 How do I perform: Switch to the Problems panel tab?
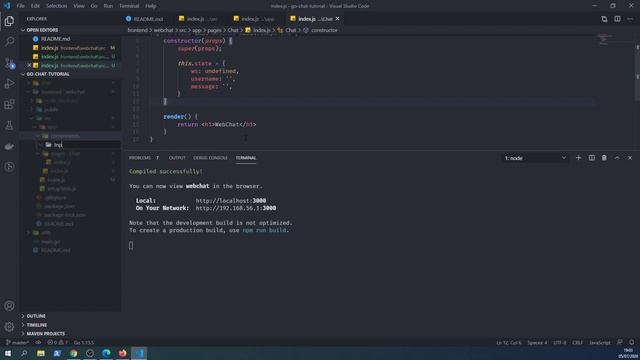click(140, 158)
